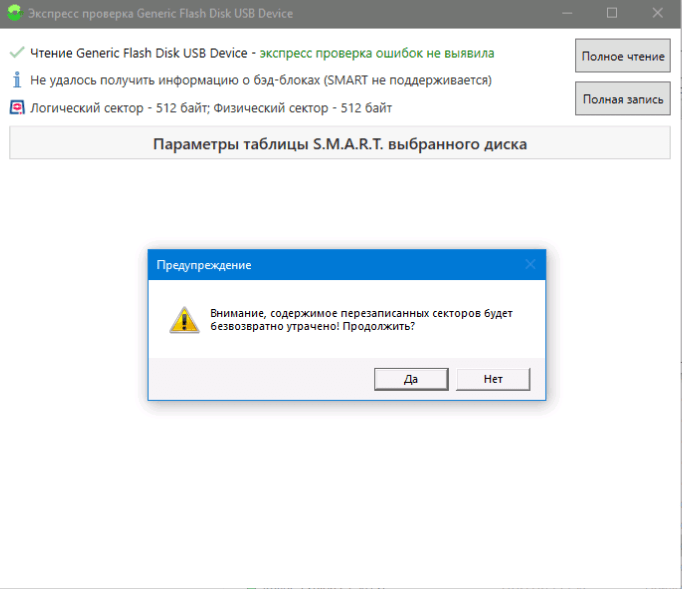Click the Логический сектор 512 байт line
The width and height of the screenshot is (682, 589).
pyautogui.click(x=211, y=107)
